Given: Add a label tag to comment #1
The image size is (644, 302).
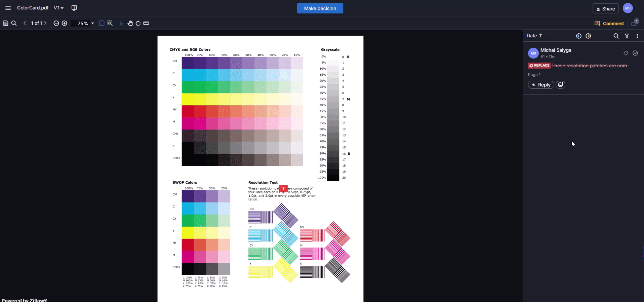Looking at the screenshot, I should coord(626,53).
